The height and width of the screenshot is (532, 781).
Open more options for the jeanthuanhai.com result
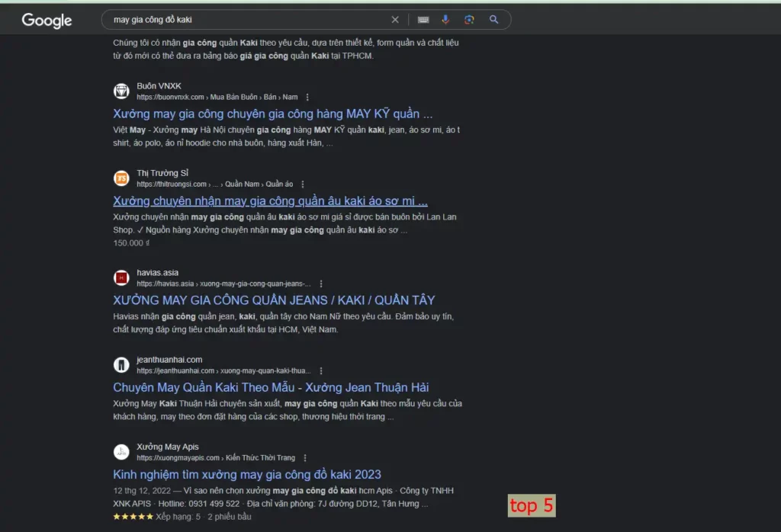click(x=321, y=370)
